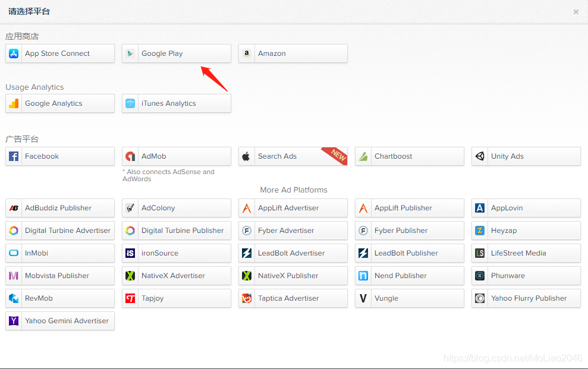
Task: Close the platform selection dialog
Action: click(x=576, y=12)
